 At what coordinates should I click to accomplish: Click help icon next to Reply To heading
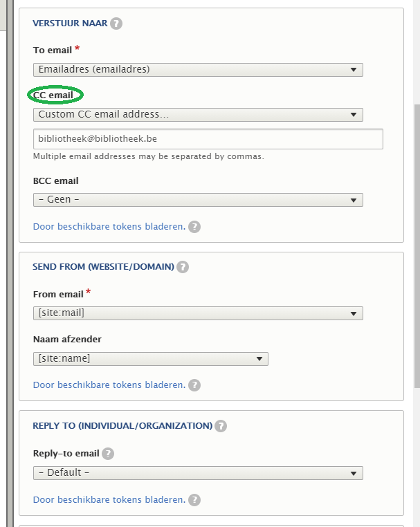[x=221, y=426]
